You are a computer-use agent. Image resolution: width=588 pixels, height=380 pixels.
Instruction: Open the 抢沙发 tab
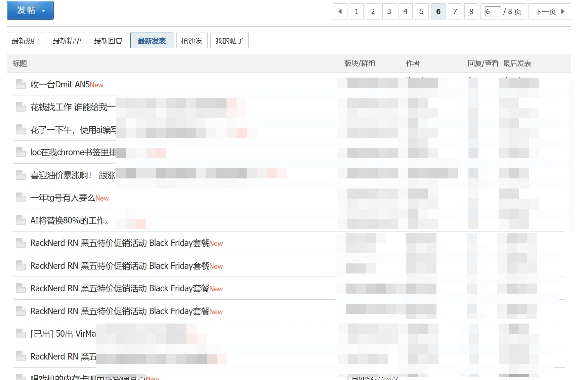(x=192, y=40)
